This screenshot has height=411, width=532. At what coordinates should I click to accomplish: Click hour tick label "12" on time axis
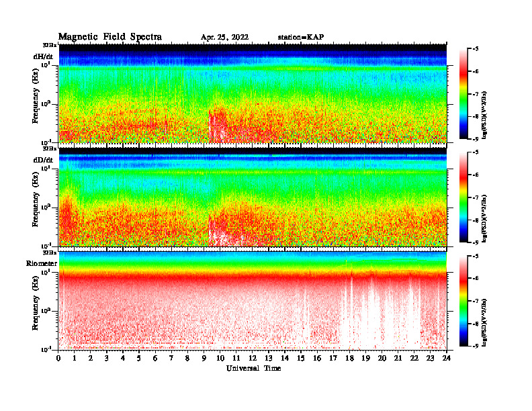(253, 358)
